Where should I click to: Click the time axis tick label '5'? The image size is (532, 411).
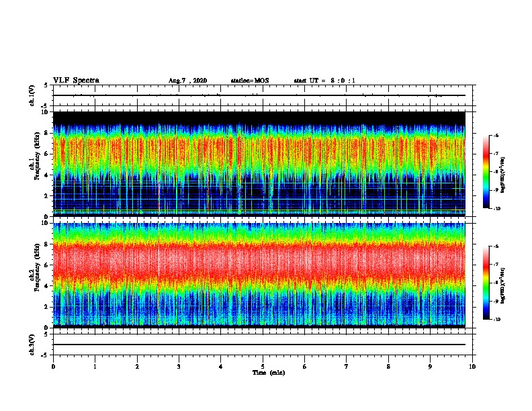pyautogui.click(x=263, y=367)
